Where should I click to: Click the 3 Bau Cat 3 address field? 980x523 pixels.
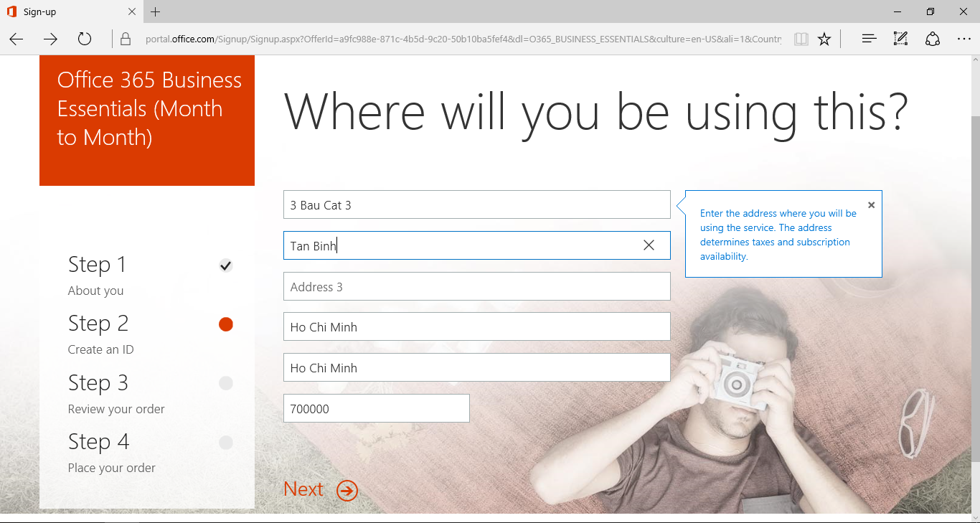tap(476, 204)
